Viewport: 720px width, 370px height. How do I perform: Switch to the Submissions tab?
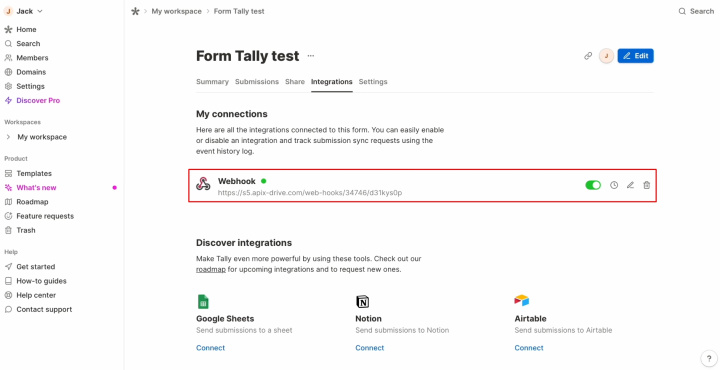(257, 82)
